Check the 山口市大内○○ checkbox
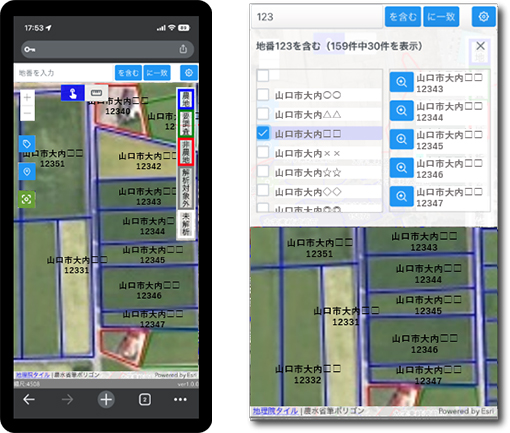The height and width of the screenshot is (433, 510). pos(263,95)
